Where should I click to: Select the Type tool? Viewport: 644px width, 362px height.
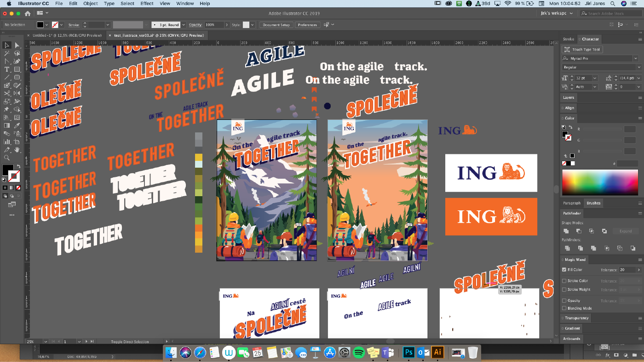(x=7, y=69)
